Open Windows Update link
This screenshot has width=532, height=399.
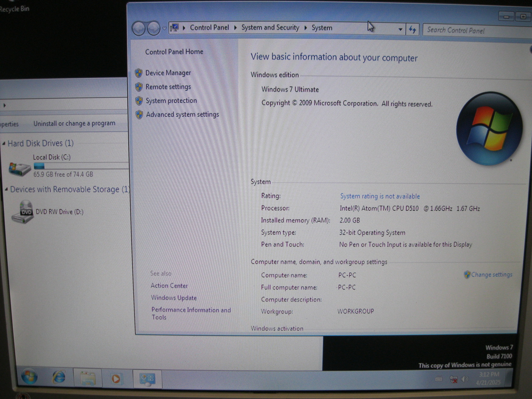[x=174, y=298]
